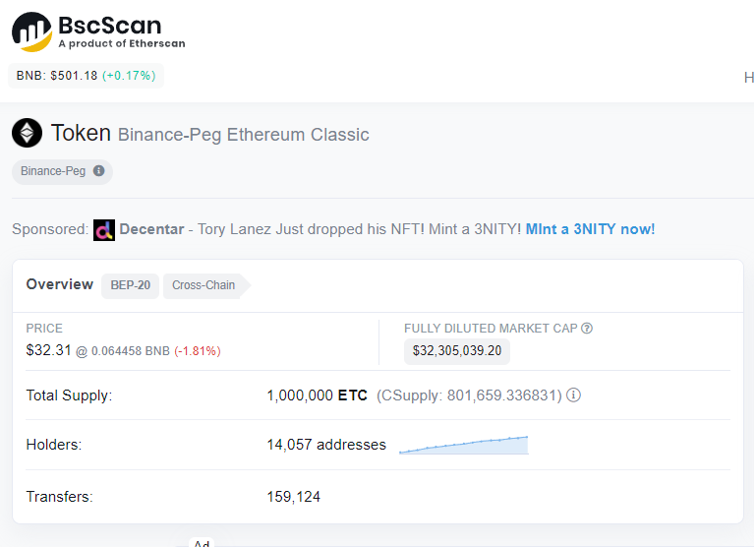Click the (-1.81%) price change

tap(198, 351)
